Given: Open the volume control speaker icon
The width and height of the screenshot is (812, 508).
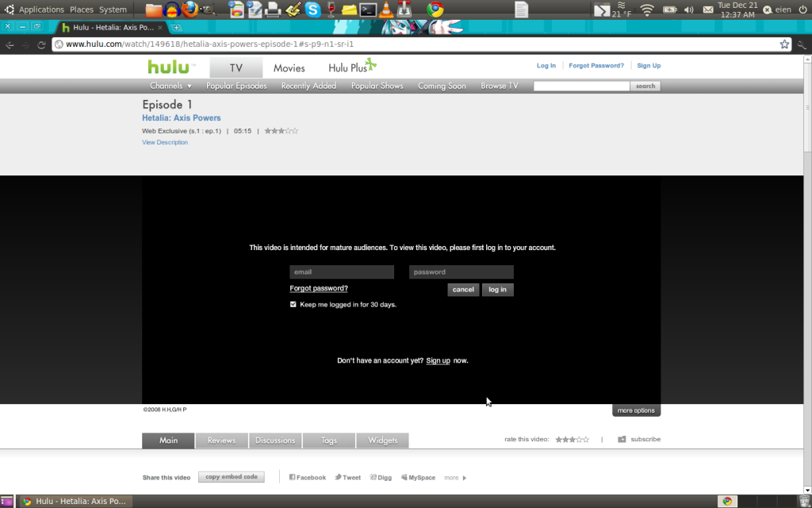Looking at the screenshot, I should pyautogui.click(x=689, y=10).
